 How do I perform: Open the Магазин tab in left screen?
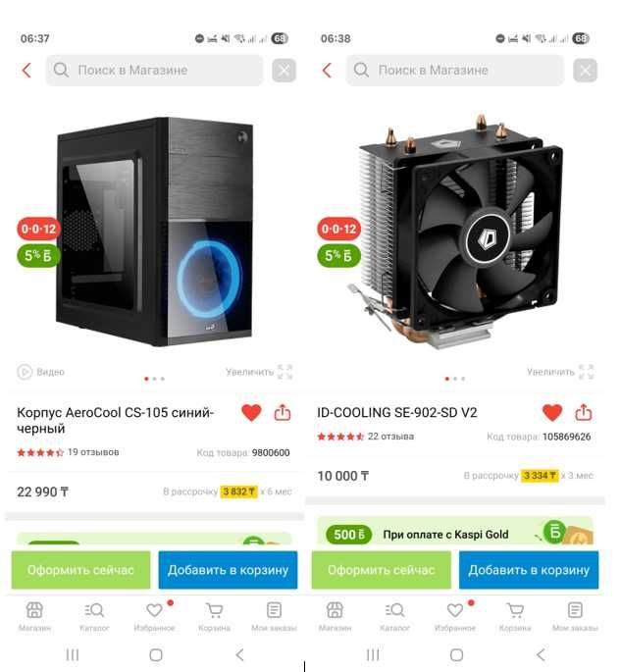(34, 616)
